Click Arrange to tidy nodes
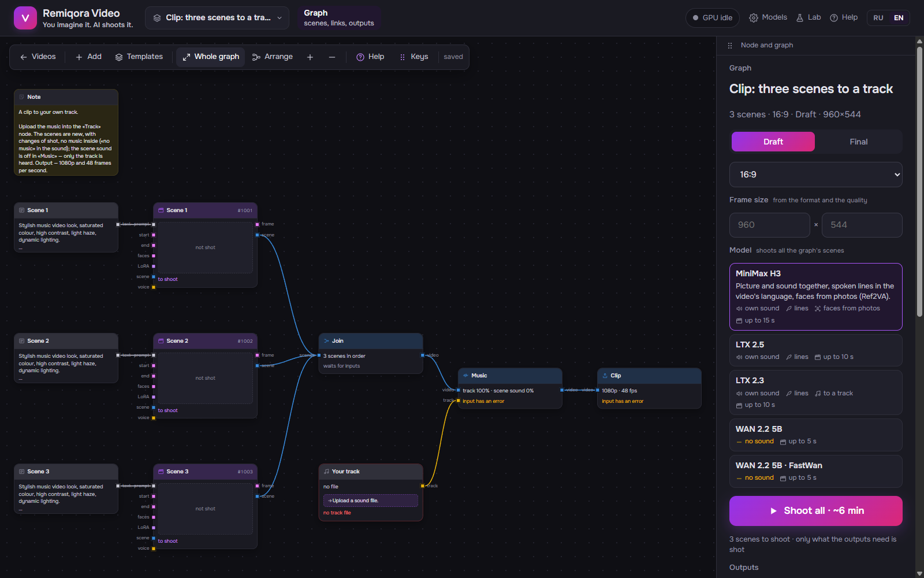The image size is (924, 578). coord(273,57)
